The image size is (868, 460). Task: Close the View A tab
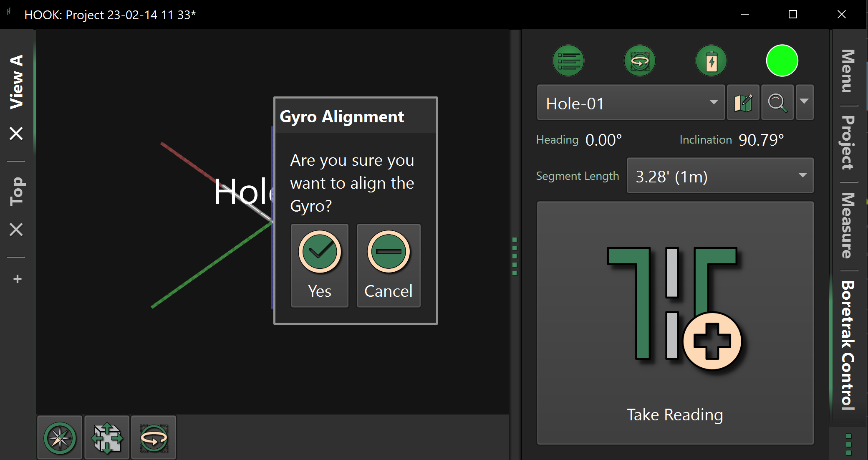[x=16, y=134]
